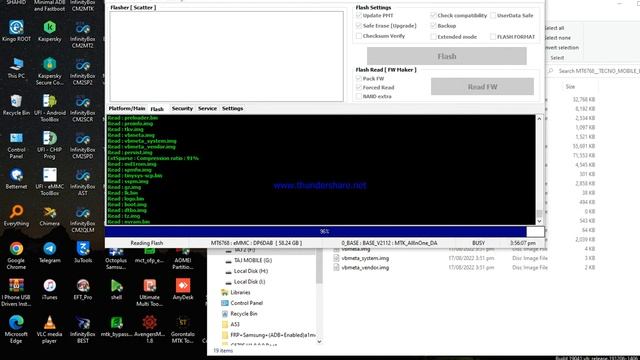The width and height of the screenshot is (640, 360).
Task: Enable Extended mode checkbox
Action: (x=433, y=37)
